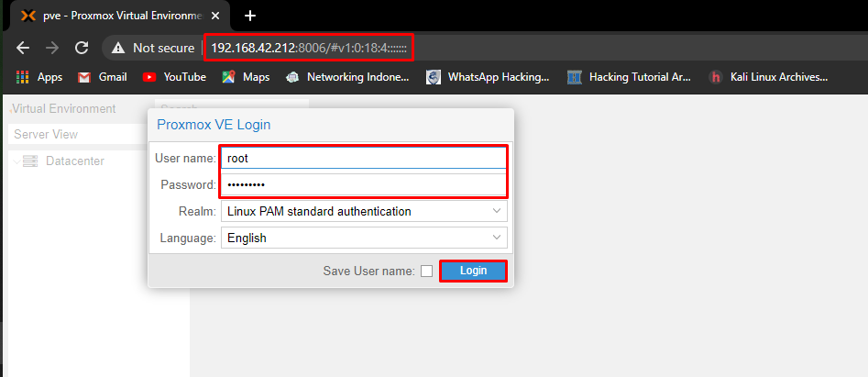Open the Networking Indone... bookmark
The image size is (868, 377).
tap(347, 77)
